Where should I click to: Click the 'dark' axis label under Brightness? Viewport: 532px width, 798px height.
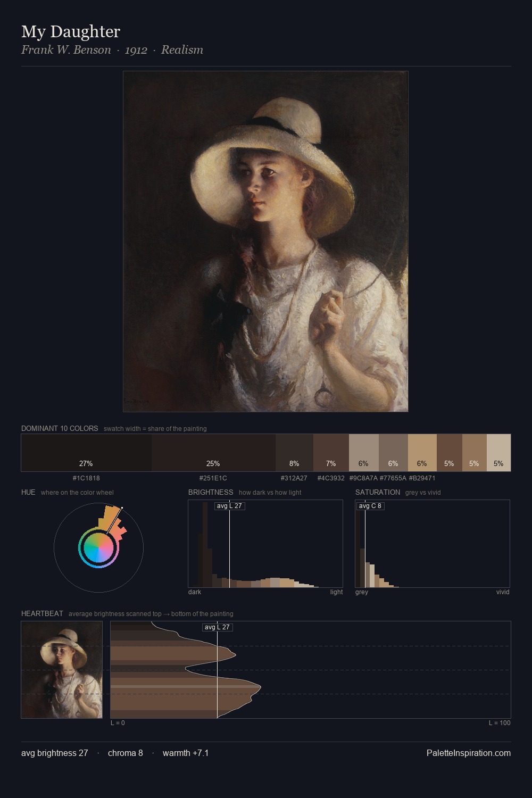coord(195,592)
